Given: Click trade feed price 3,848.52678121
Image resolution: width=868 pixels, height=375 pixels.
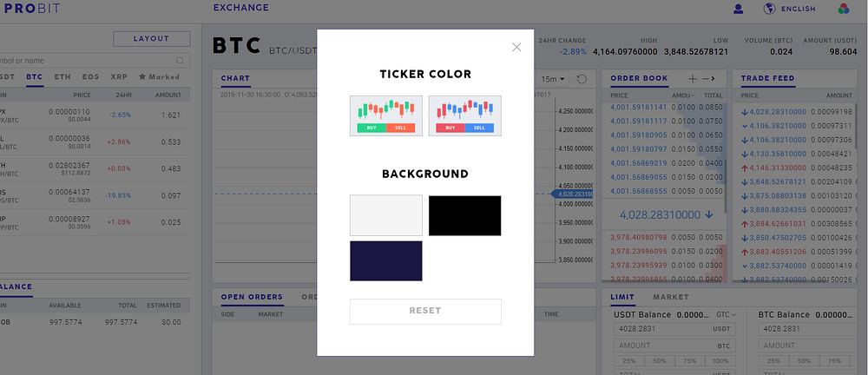Looking at the screenshot, I should [x=779, y=181].
